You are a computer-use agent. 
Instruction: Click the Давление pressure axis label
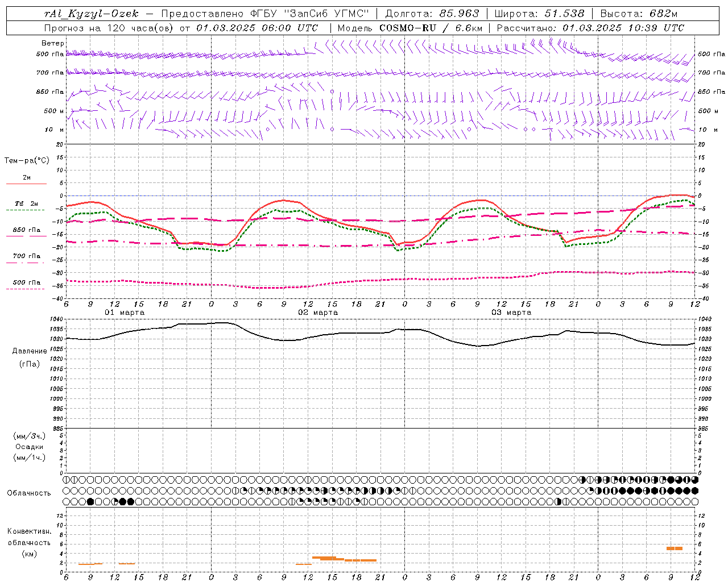(30, 351)
